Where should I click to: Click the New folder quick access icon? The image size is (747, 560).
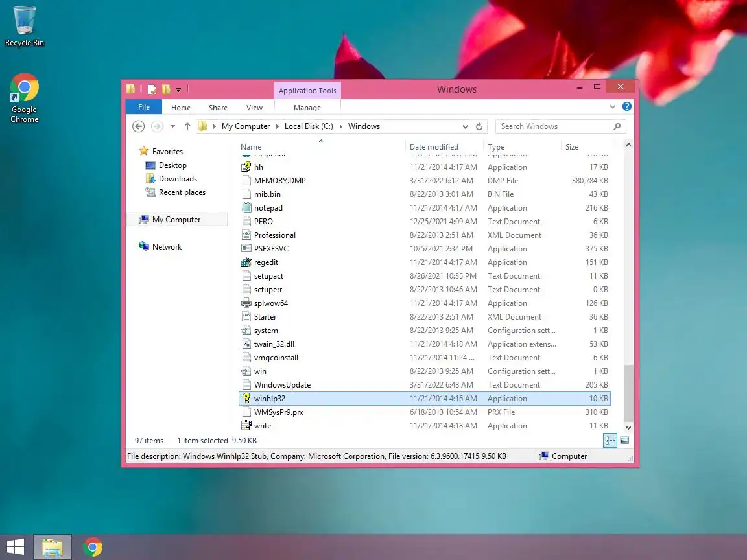[x=166, y=89]
